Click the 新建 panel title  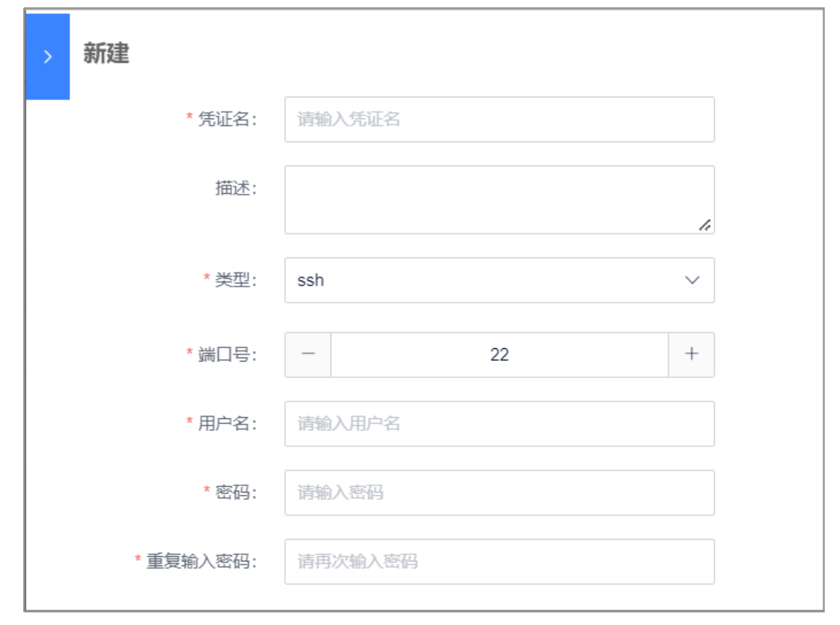[106, 54]
